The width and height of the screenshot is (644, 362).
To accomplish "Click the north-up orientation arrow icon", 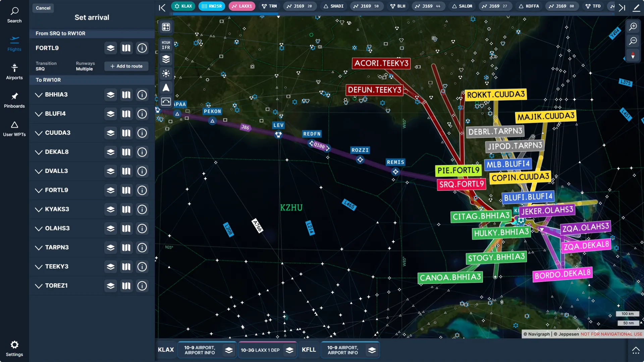I will tap(166, 87).
